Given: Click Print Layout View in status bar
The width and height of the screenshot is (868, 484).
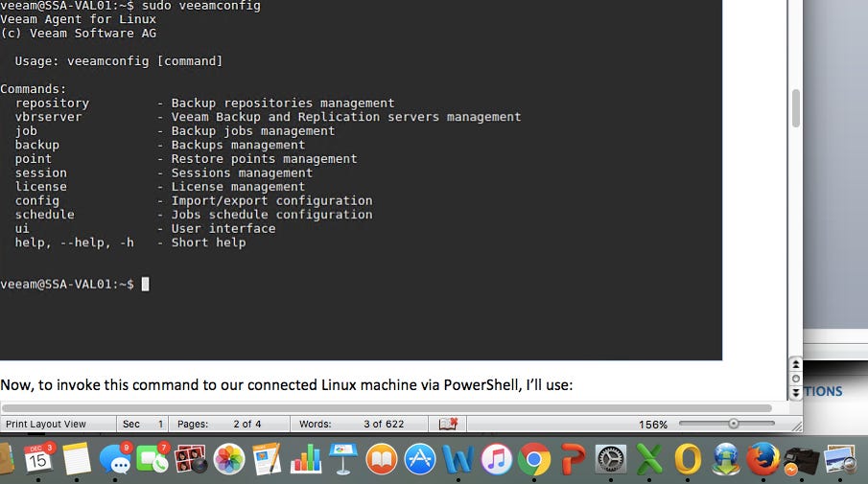Looking at the screenshot, I should (x=46, y=425).
